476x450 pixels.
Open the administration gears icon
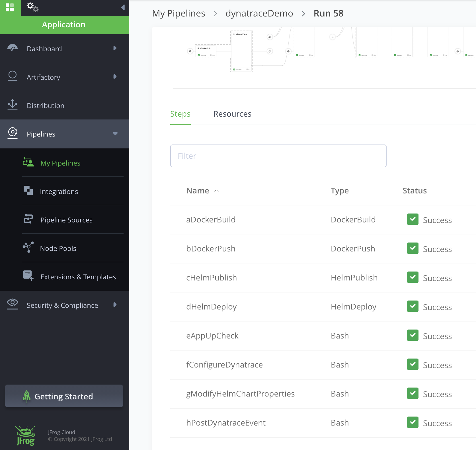(32, 7)
